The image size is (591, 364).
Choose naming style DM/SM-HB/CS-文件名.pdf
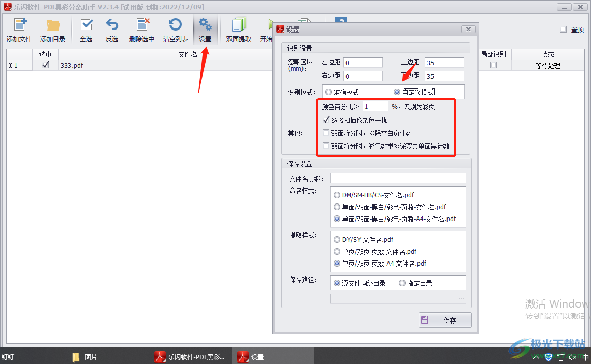337,195
